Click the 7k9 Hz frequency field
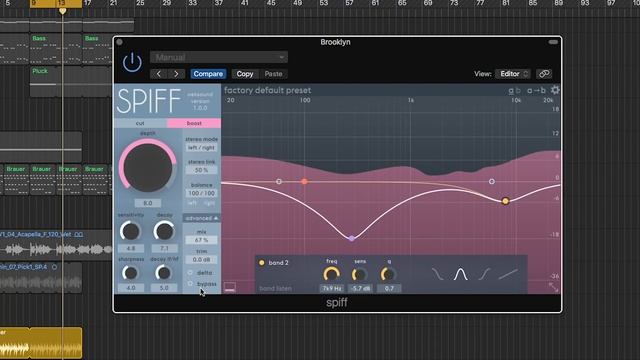Image resolution: width=640 pixels, height=360 pixels. (x=332, y=288)
